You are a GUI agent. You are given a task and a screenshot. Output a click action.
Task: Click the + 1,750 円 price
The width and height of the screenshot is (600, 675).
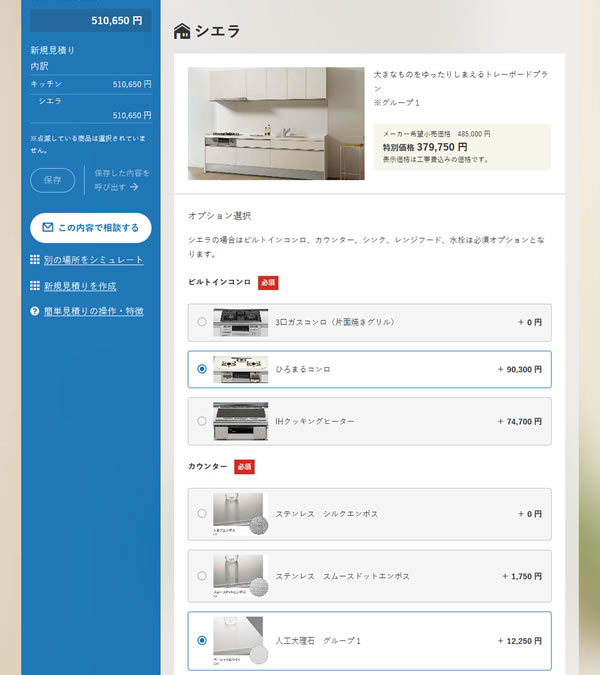[x=522, y=576]
